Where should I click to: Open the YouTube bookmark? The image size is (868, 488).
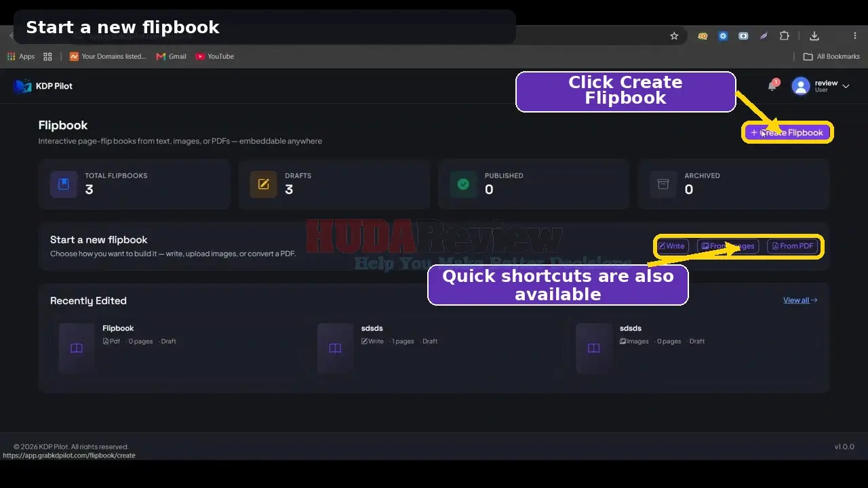point(215,56)
